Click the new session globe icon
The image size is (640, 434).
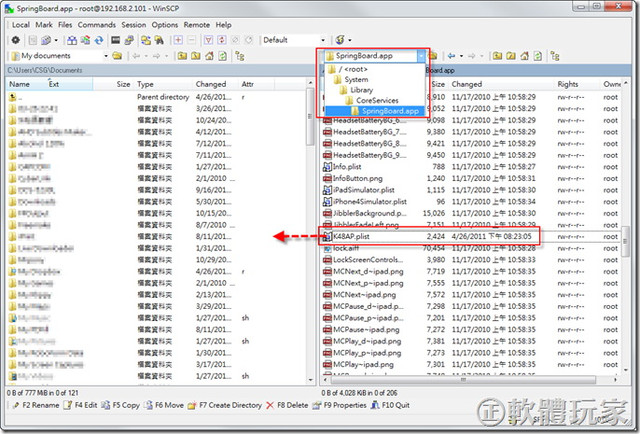point(340,40)
